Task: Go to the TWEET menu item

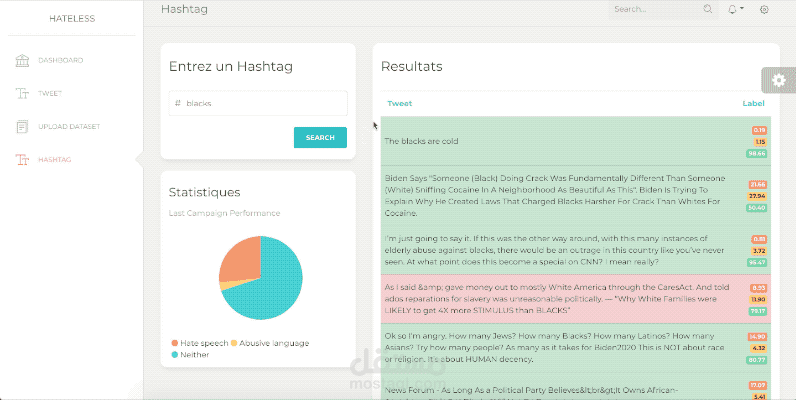Action: [50, 93]
